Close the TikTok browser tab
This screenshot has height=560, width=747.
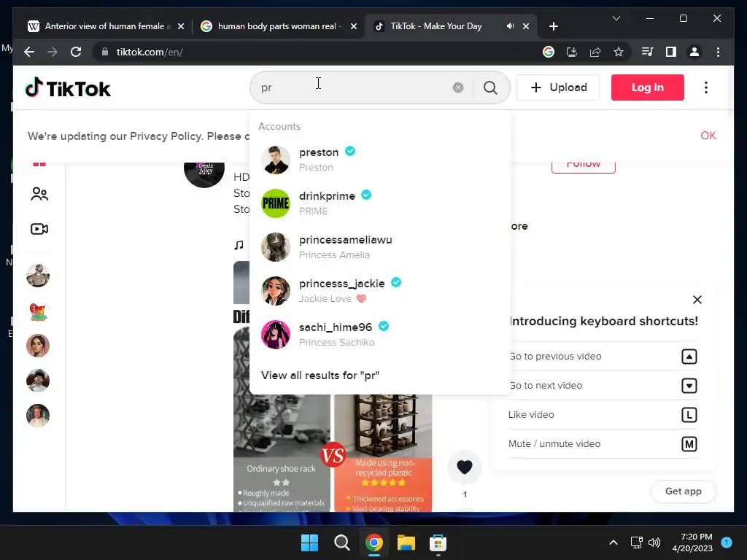point(526,26)
